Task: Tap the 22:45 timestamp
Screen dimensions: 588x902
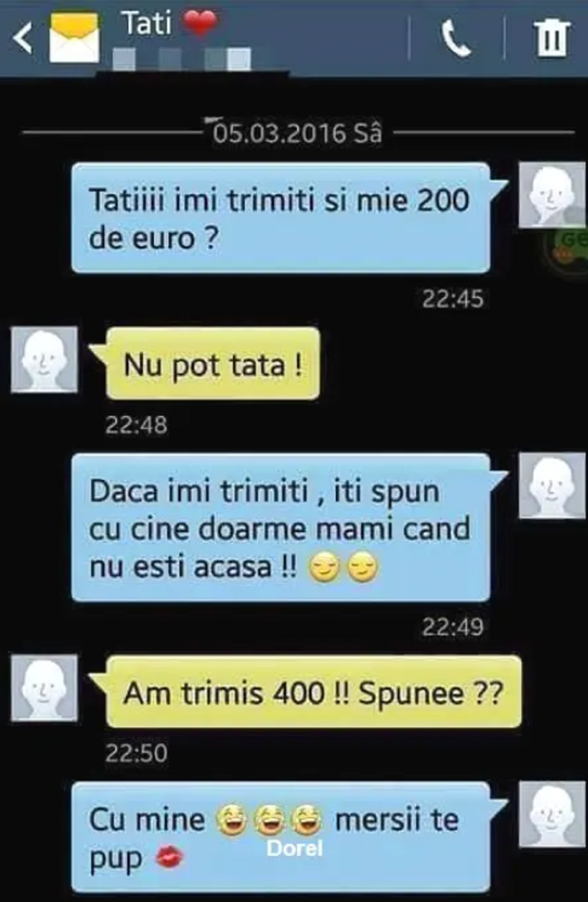Action: coord(453,299)
